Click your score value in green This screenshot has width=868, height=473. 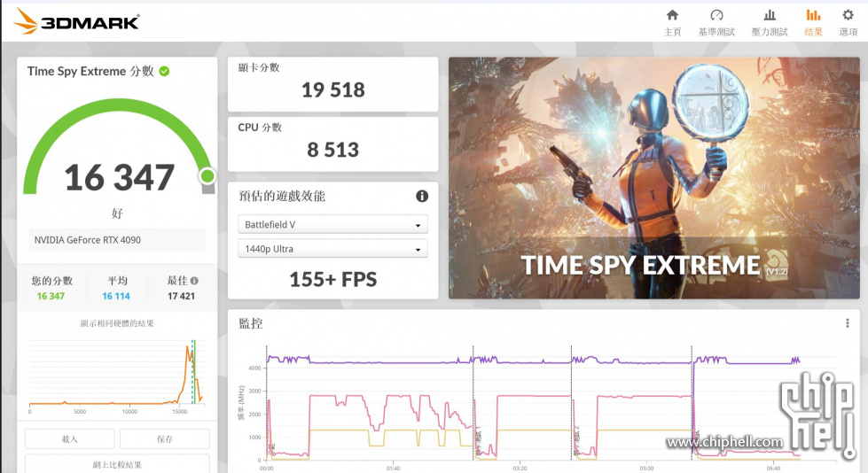[x=51, y=296]
